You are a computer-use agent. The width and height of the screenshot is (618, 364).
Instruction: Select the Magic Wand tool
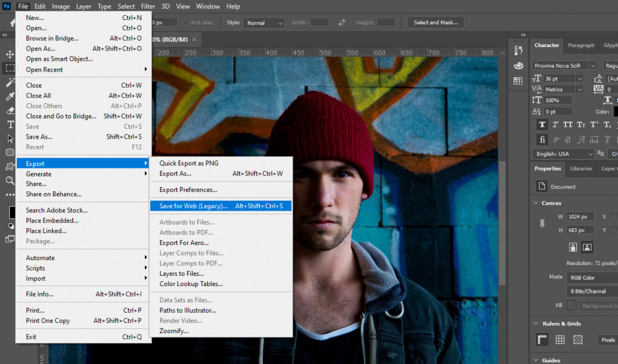coord(10,82)
